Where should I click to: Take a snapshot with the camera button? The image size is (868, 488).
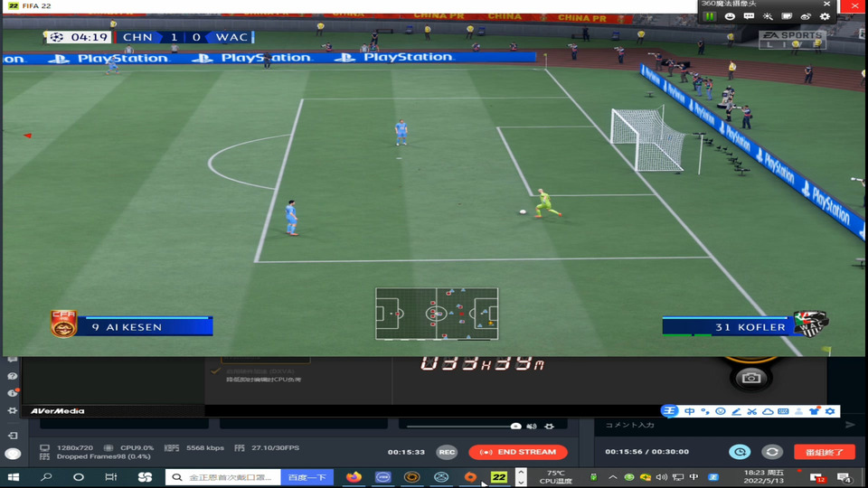[750, 378]
